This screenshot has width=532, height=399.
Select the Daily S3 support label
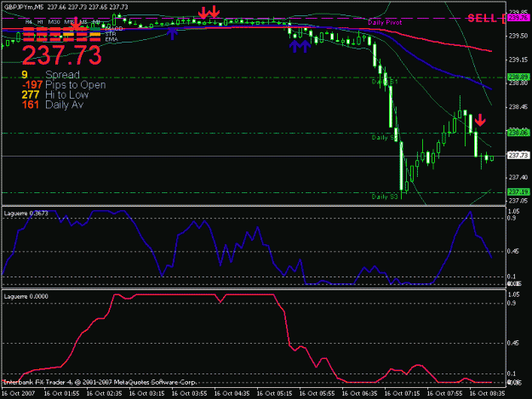point(385,197)
